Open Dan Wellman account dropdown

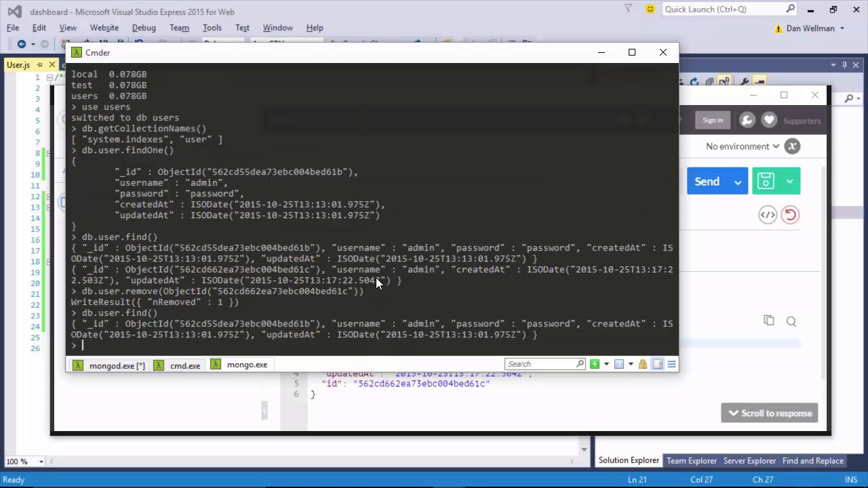click(x=815, y=28)
